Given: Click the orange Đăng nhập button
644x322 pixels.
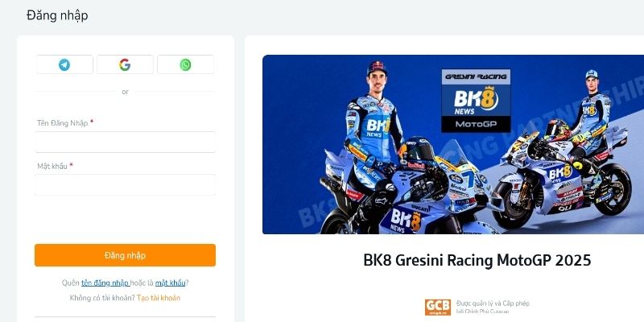Looking at the screenshot, I should (x=125, y=255).
